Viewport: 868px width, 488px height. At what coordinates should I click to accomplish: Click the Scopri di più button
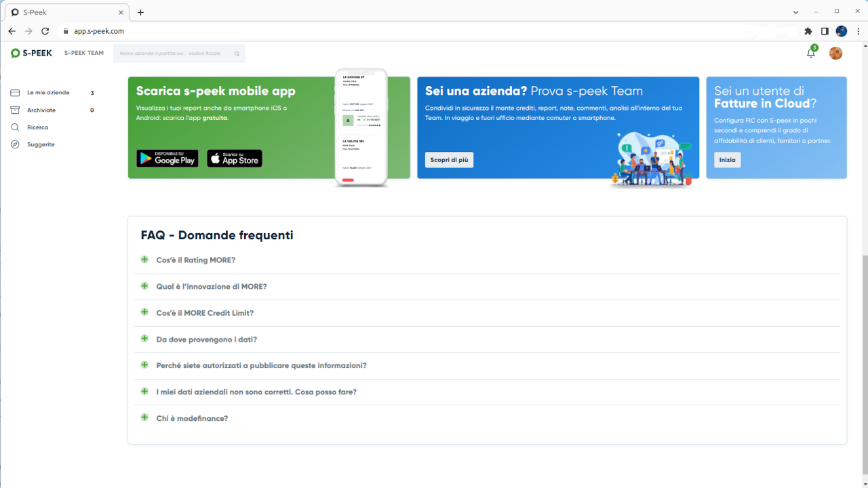[x=449, y=160]
